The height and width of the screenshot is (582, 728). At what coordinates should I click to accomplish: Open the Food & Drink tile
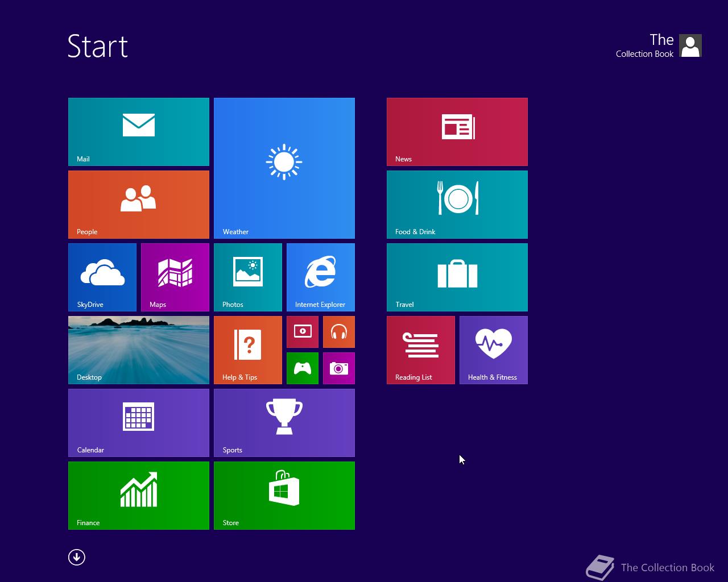click(457, 205)
